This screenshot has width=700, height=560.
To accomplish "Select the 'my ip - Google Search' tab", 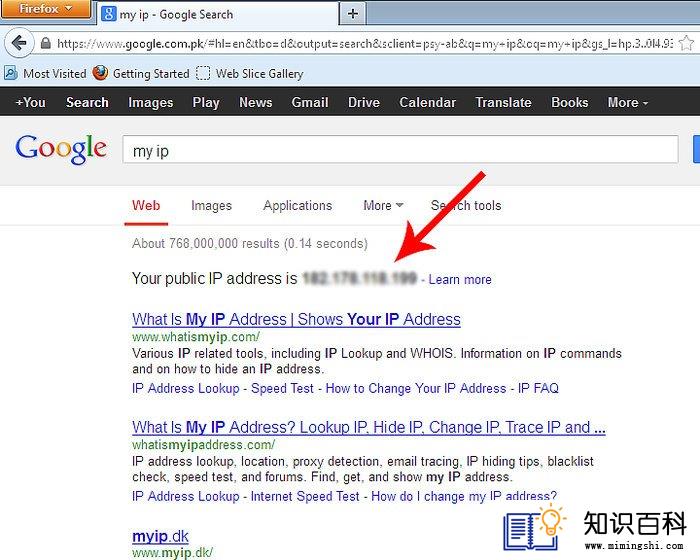I will (218, 14).
